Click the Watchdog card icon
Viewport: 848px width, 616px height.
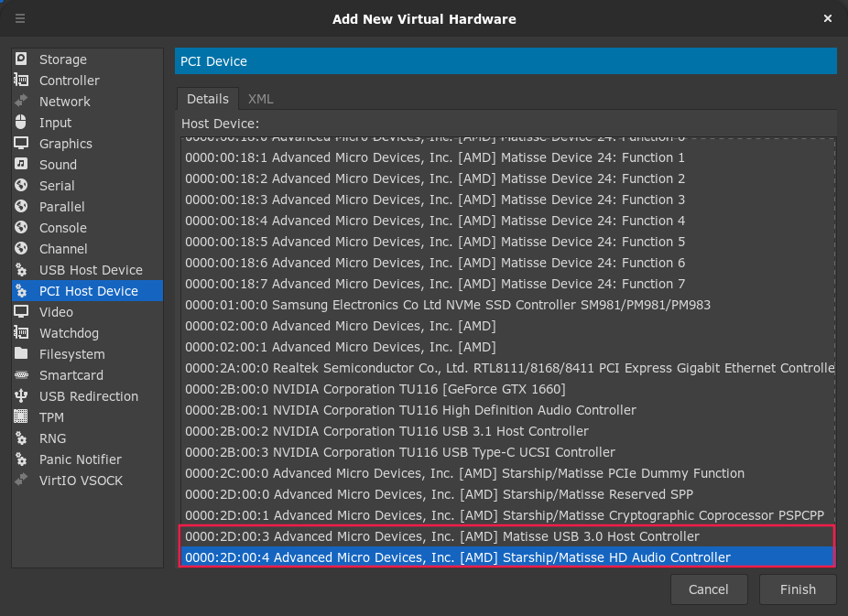pyautogui.click(x=21, y=333)
